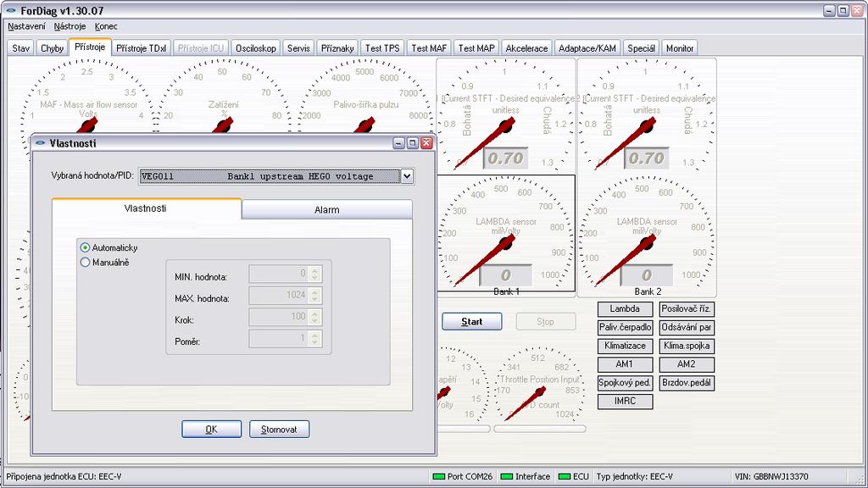Screen dimensions: 868x488
Task: Switch to Test MAP tab
Action: pos(476,48)
